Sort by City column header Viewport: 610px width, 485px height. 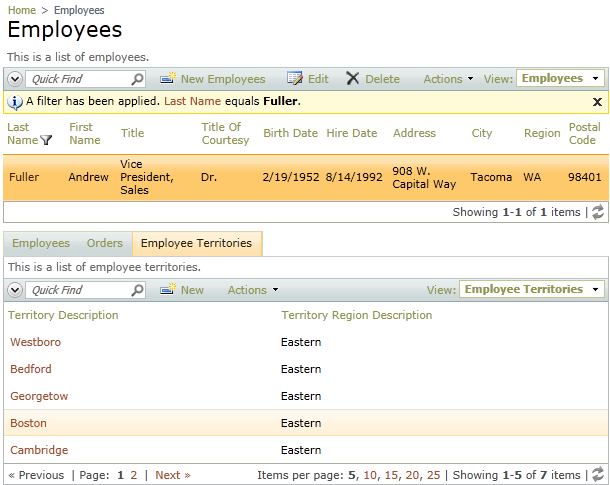tap(482, 133)
